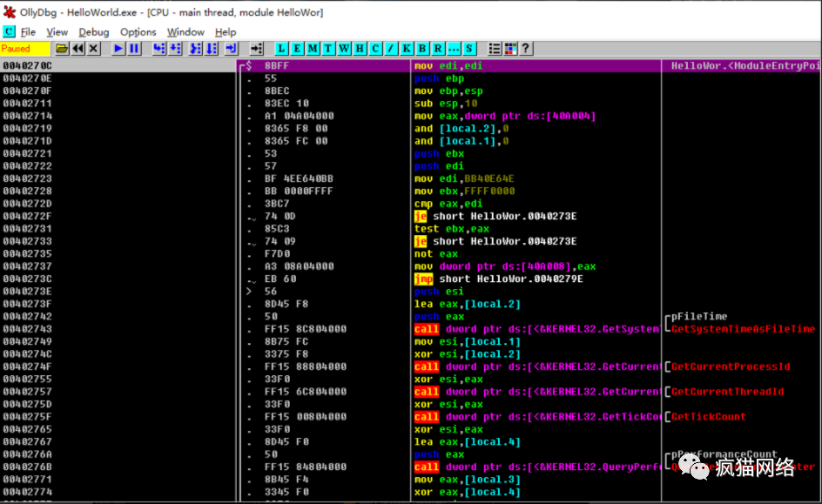Image resolution: width=822 pixels, height=504 pixels.
Task: Click instruction 'cmp eax,edi'
Action: tap(448, 204)
